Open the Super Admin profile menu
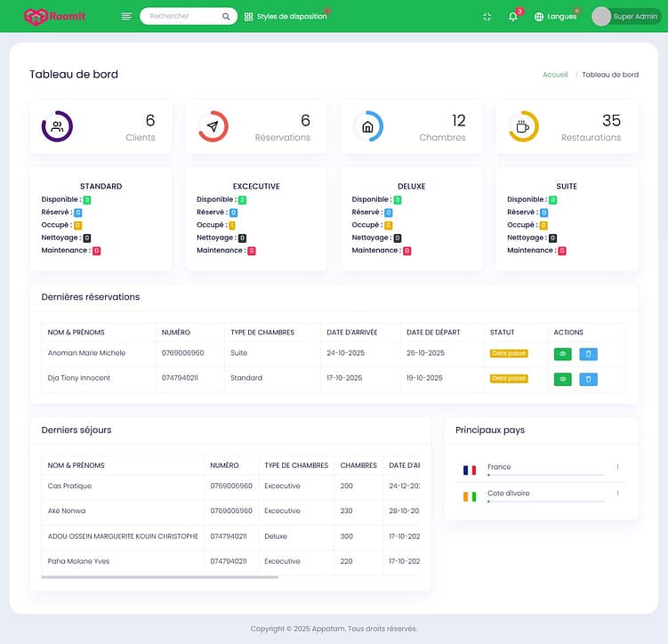668x644 pixels. (x=626, y=16)
